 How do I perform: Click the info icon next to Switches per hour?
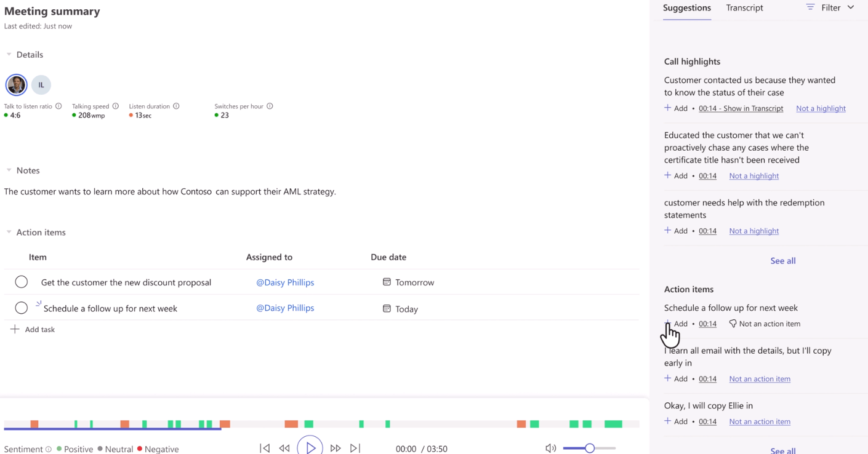pyautogui.click(x=270, y=106)
